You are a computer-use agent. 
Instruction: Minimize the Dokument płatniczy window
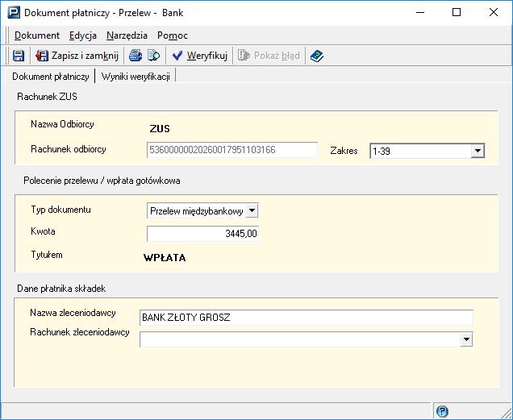click(x=420, y=12)
